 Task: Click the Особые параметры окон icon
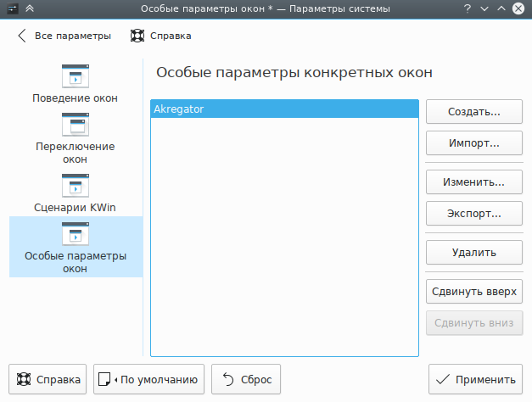tap(76, 233)
